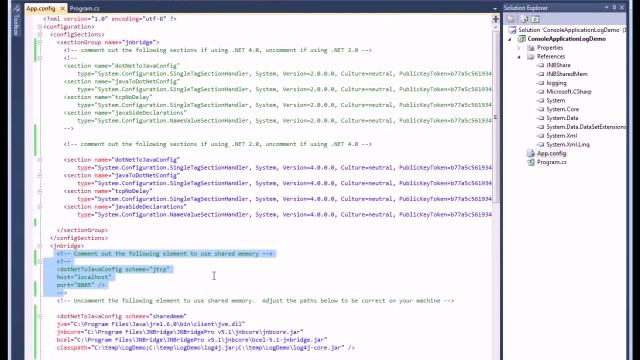Open the active documents dropdown arrow

tap(495, 9)
